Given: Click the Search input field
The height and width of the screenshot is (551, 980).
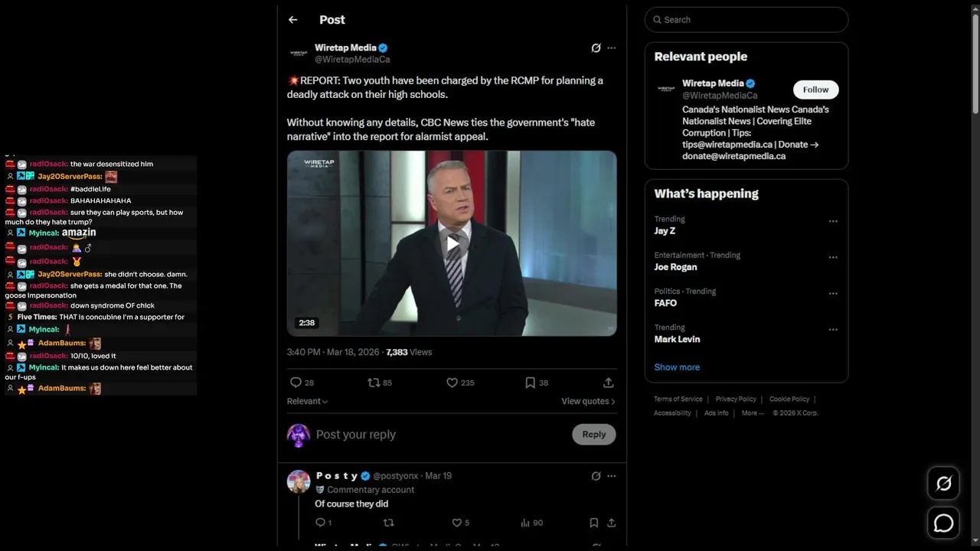Looking at the screenshot, I should tap(746, 20).
